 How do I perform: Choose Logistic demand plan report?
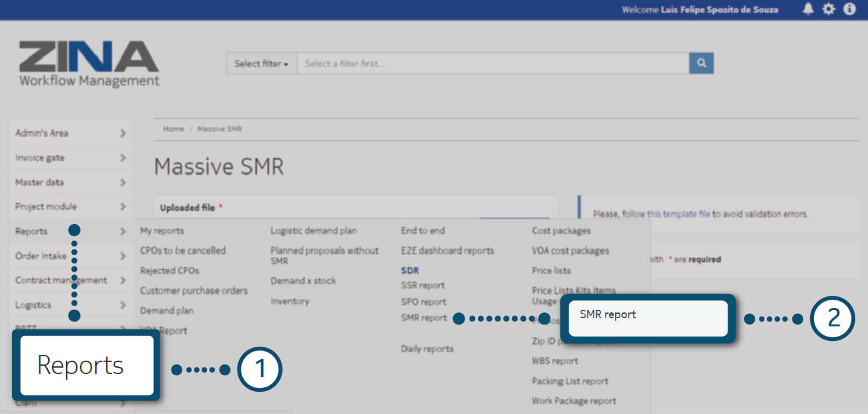[x=313, y=230]
